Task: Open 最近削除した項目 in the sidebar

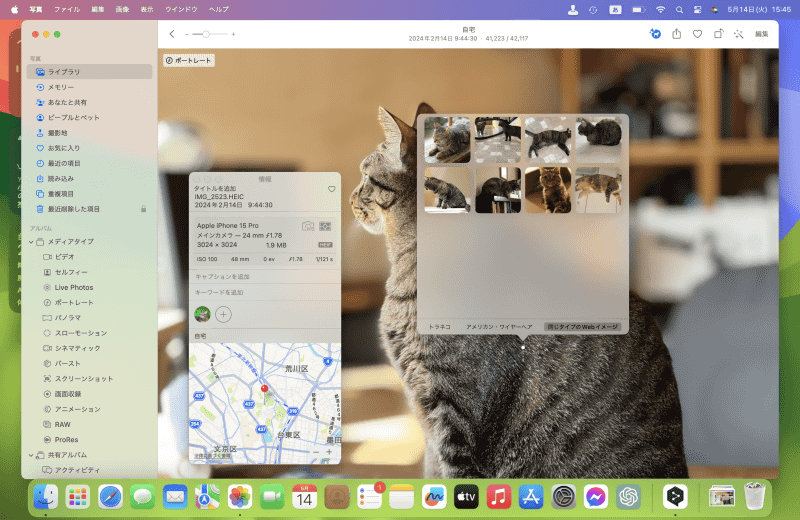Action: [89, 209]
